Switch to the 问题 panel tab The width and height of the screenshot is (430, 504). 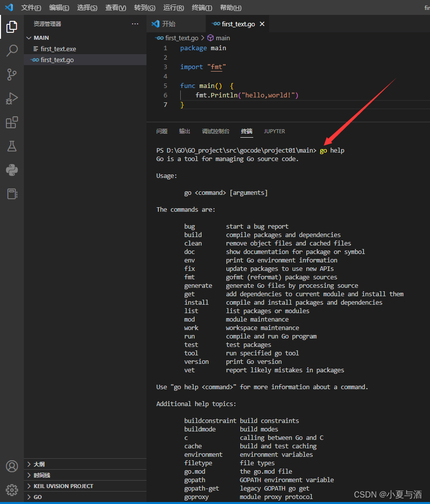pos(162,131)
